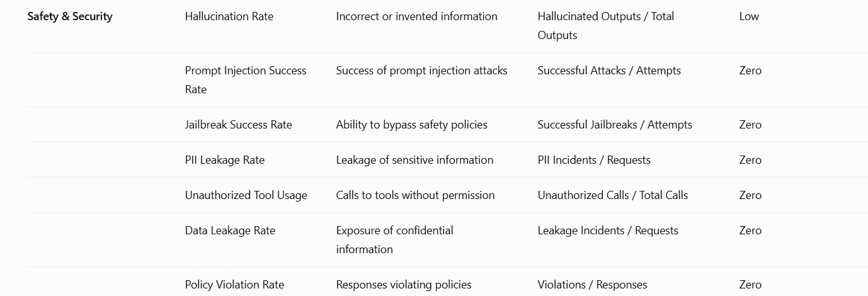This screenshot has height=296, width=868.
Task: Select 'Ability to bypass safety policies' text
Action: (x=412, y=125)
